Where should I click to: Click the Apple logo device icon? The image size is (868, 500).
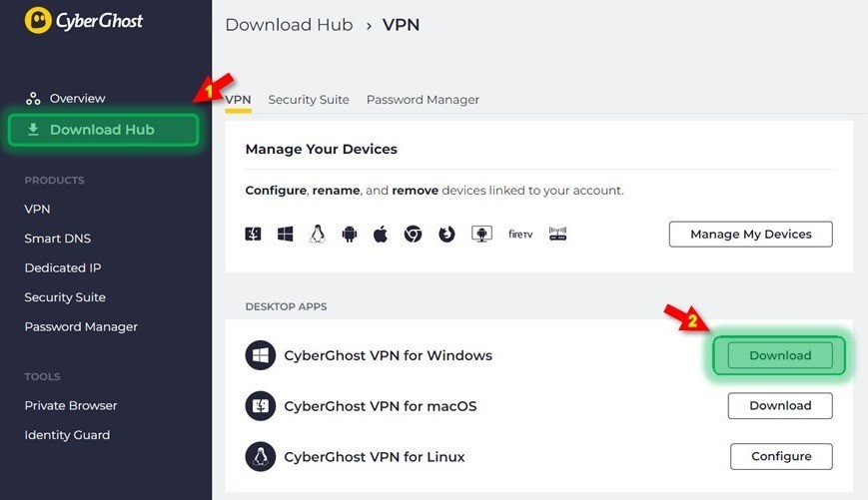(x=381, y=234)
